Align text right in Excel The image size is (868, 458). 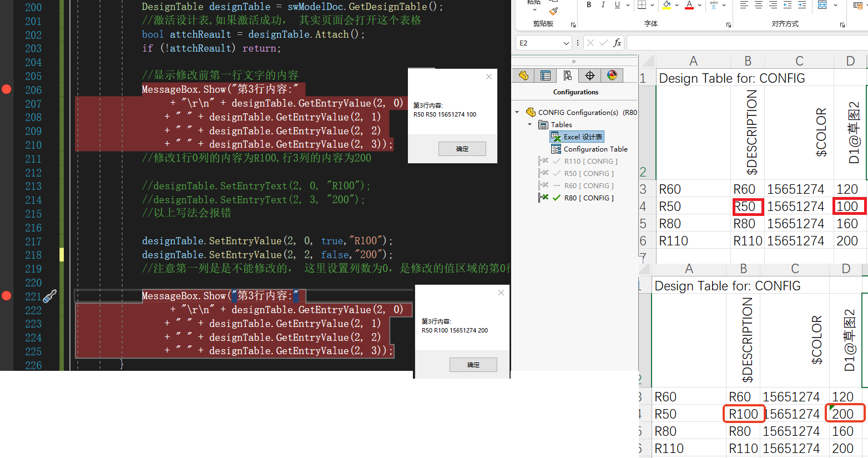pyautogui.click(x=773, y=4)
